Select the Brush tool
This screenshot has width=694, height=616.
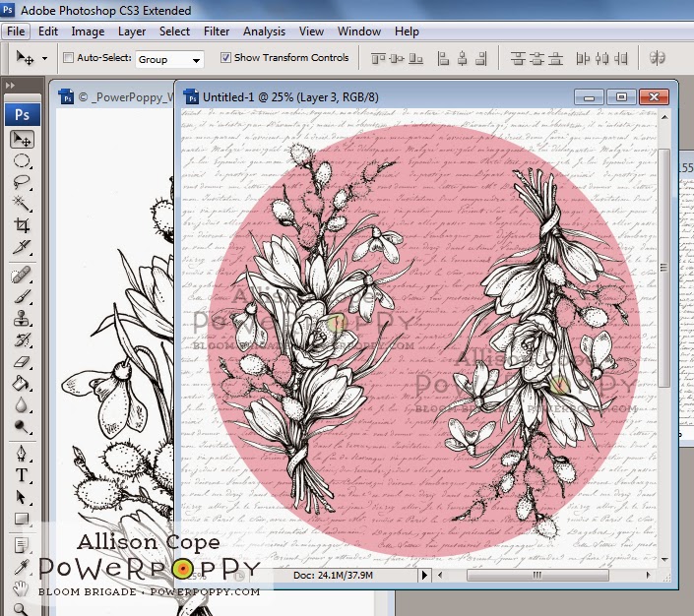[22, 296]
